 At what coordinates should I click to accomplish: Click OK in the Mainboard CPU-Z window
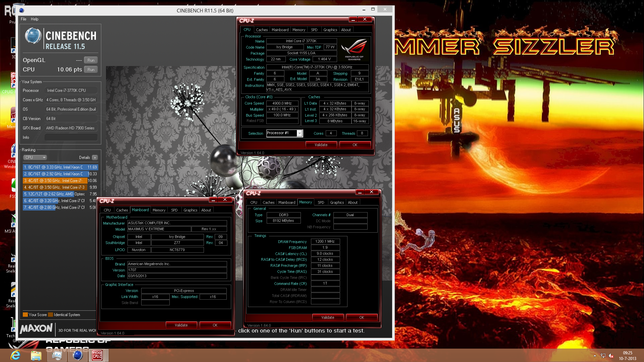tap(215, 325)
